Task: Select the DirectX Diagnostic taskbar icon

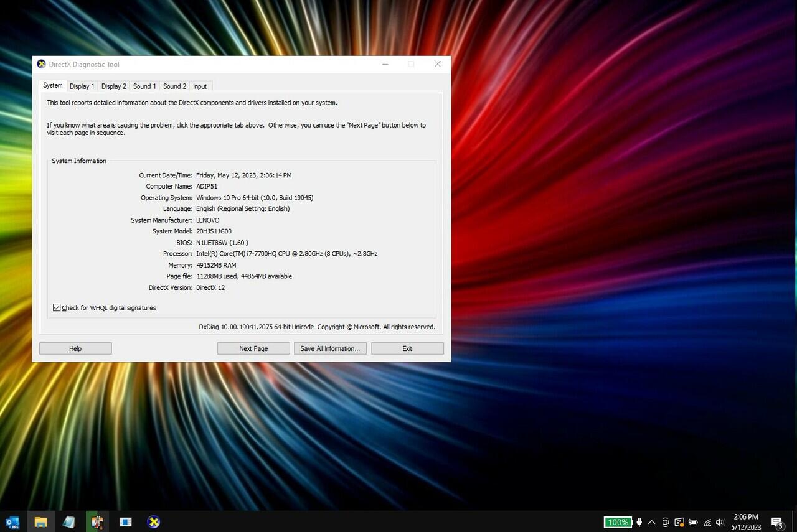Action: coord(154,522)
